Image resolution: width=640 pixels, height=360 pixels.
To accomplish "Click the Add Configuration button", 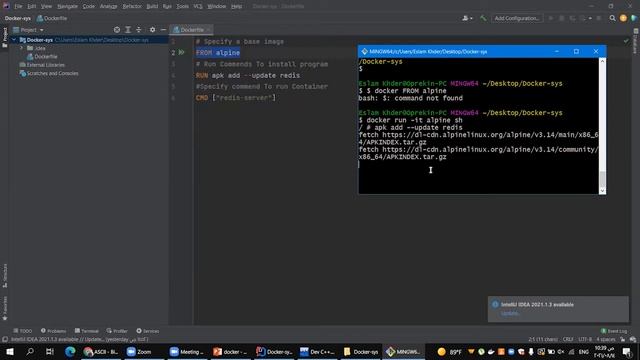I will click(x=517, y=18).
